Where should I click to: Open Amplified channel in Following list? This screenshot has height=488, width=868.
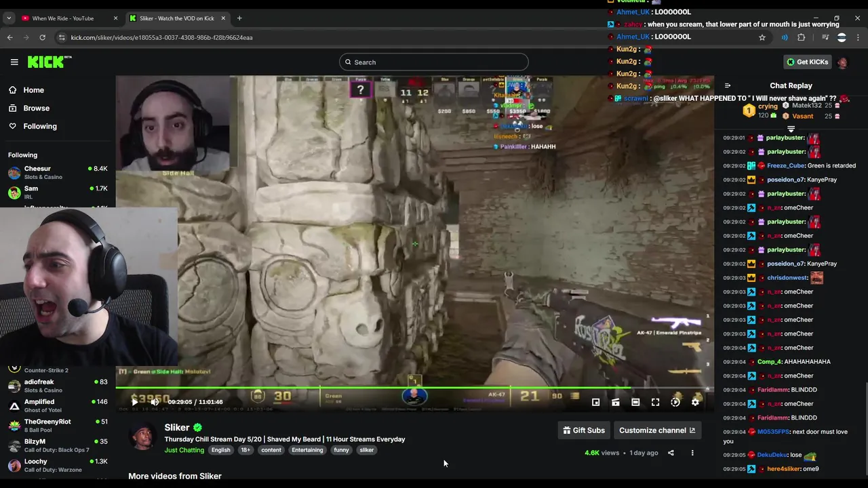pyautogui.click(x=58, y=406)
